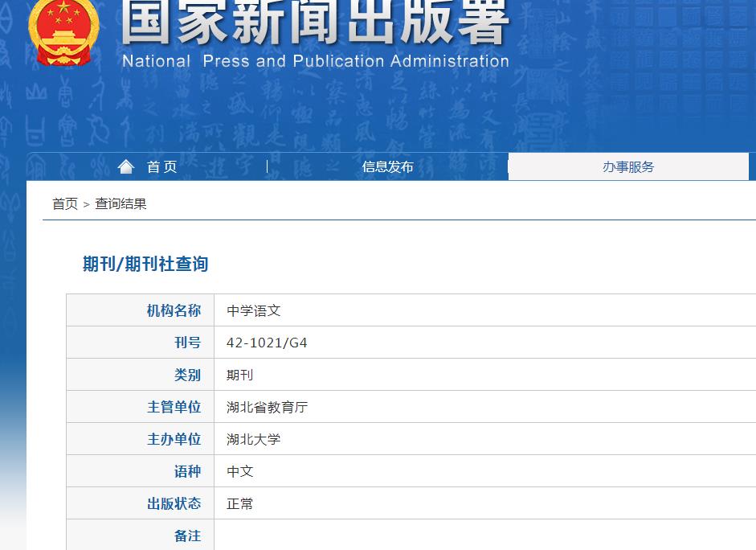756x550 pixels.
Task: Select the home (house) icon in navigation bar
Action: click(125, 166)
